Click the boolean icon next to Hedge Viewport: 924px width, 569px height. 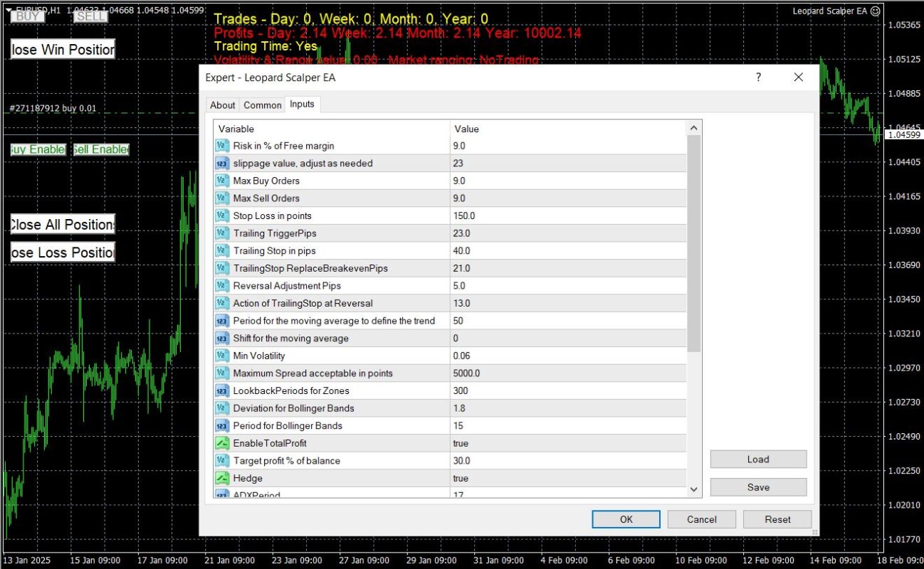click(221, 478)
